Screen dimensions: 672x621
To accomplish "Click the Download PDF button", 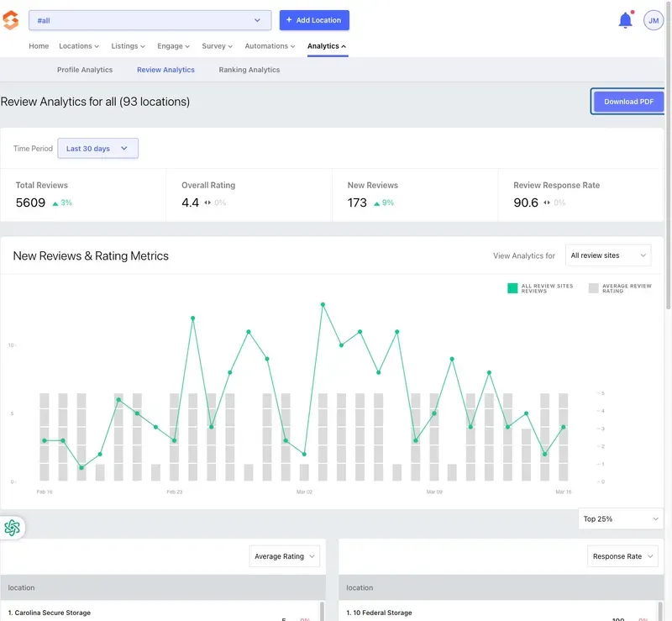I will click(628, 102).
